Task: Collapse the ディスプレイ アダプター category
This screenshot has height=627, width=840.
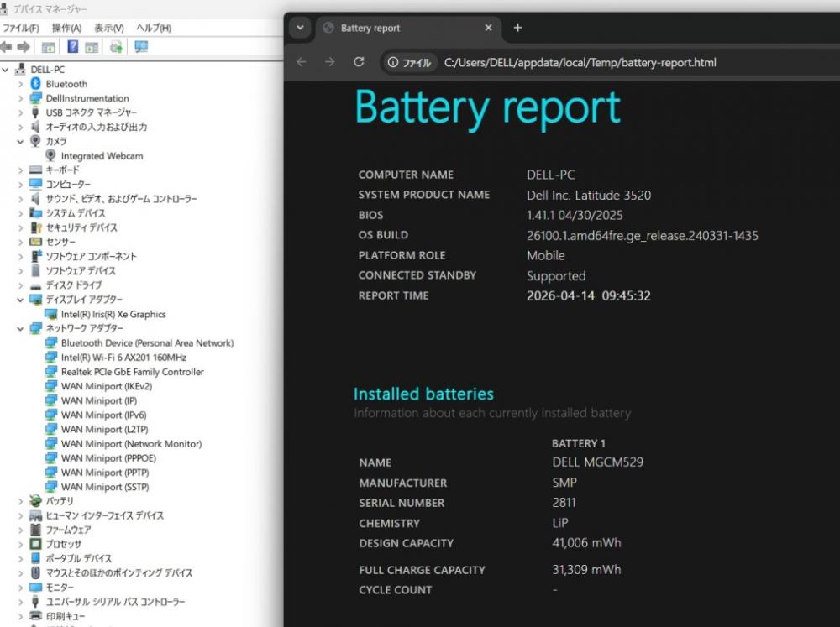Action: pyautogui.click(x=20, y=300)
